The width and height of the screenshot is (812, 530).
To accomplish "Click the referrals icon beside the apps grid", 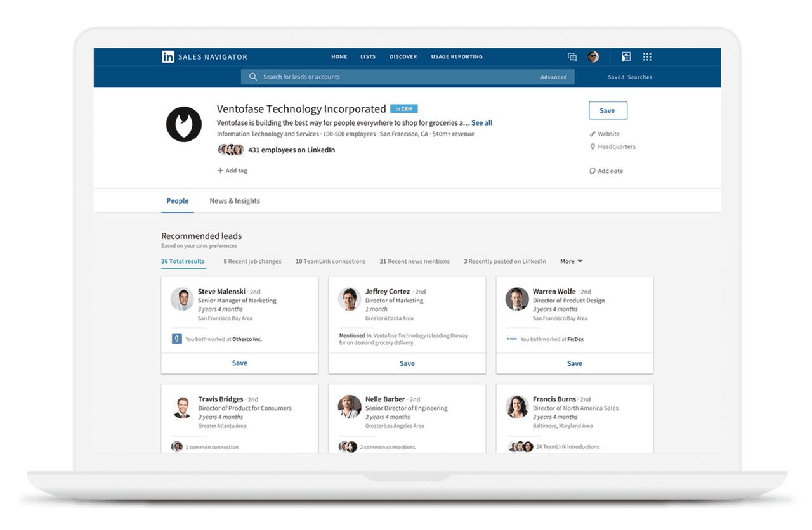I will pyautogui.click(x=626, y=57).
